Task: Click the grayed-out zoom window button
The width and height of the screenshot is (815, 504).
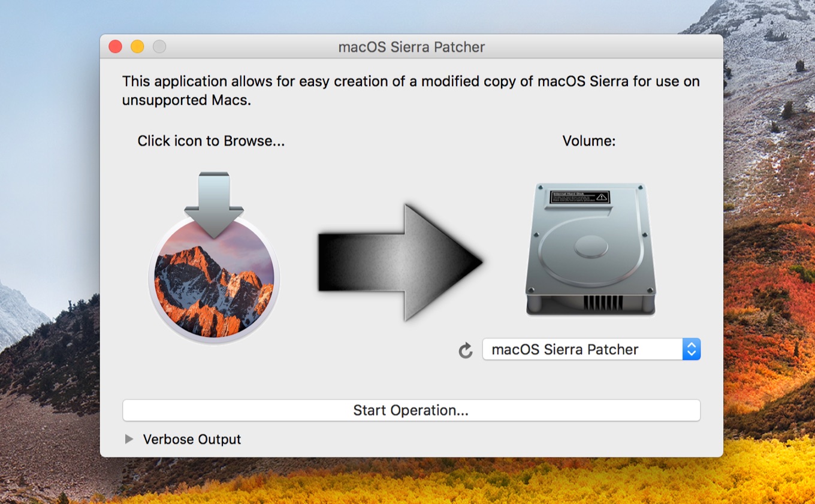Action: click(159, 47)
